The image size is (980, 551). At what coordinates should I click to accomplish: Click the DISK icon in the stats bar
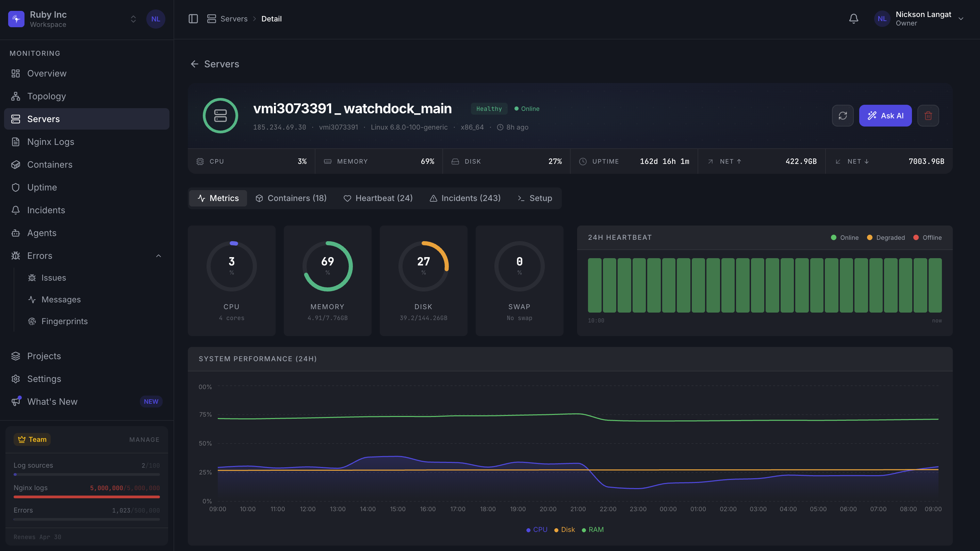pyautogui.click(x=455, y=162)
